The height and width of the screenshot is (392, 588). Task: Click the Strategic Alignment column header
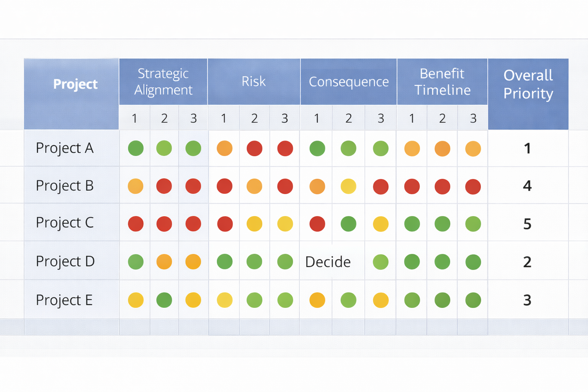pyautogui.click(x=163, y=82)
